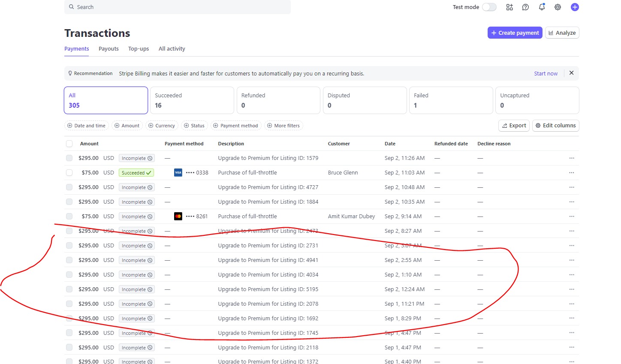Open the settings gear icon
The image size is (621, 364).
(558, 7)
